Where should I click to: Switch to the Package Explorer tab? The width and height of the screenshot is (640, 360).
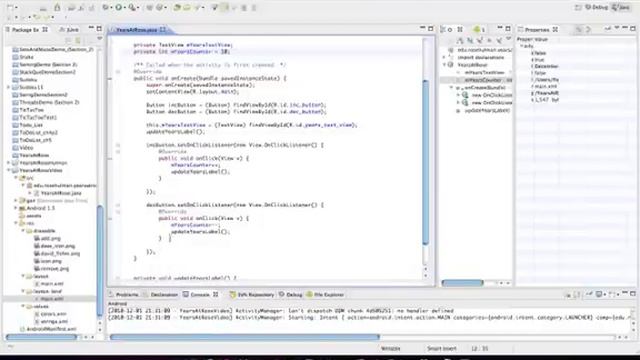[x=25, y=30]
